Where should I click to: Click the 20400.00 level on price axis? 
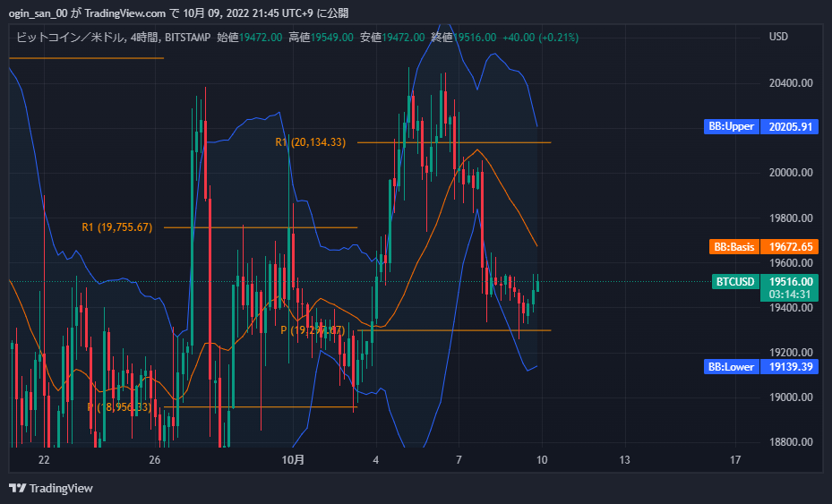789,83
